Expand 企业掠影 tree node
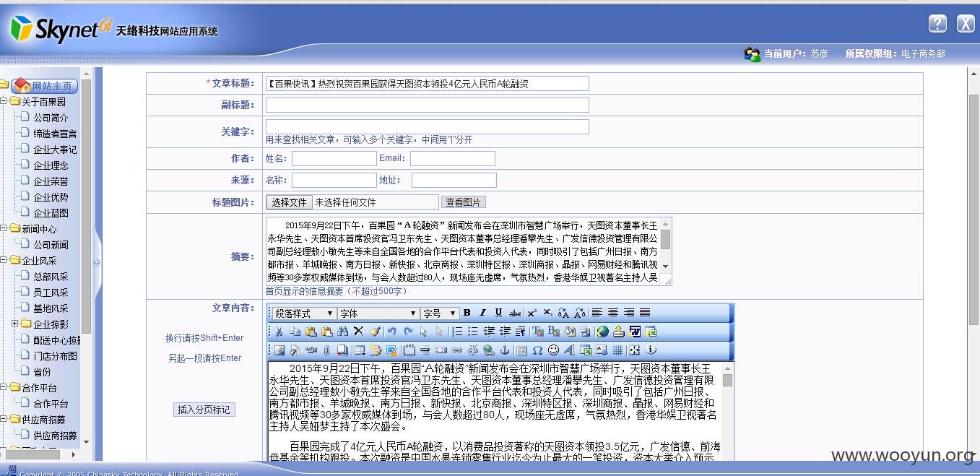Screen dimensions: 980x476 [15, 324]
